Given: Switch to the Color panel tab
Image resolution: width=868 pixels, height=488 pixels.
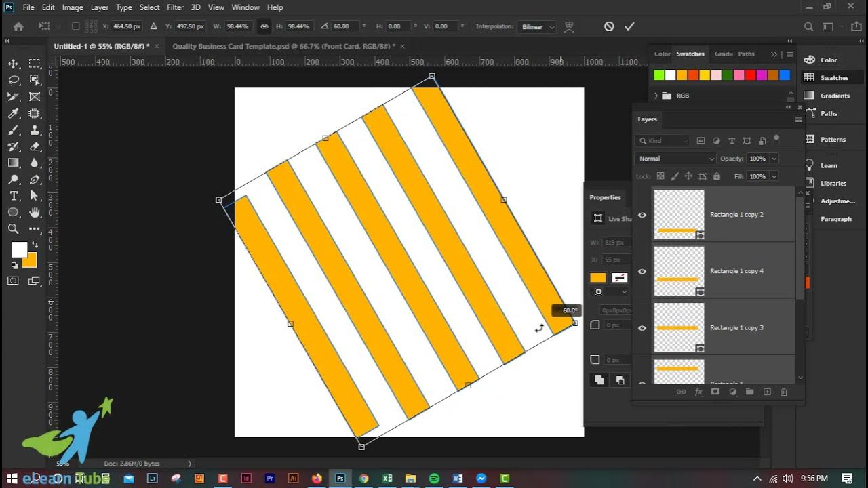Looking at the screenshot, I should tap(662, 54).
